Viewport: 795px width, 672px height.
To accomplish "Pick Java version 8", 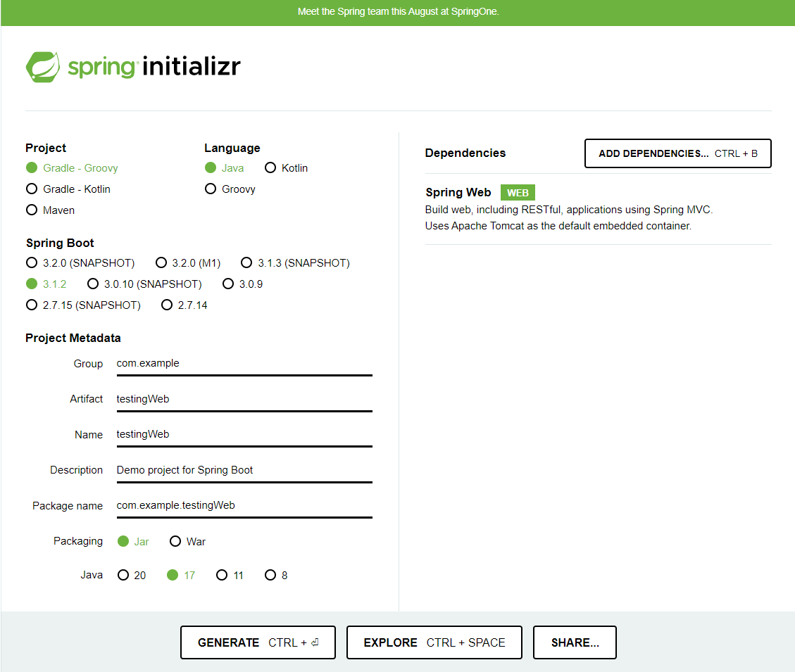I will point(276,575).
